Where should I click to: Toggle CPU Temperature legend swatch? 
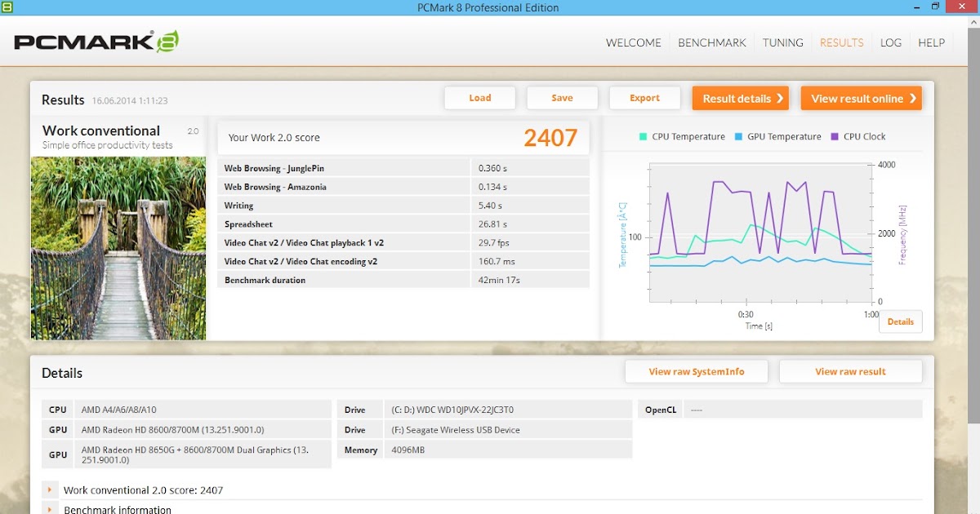point(644,137)
